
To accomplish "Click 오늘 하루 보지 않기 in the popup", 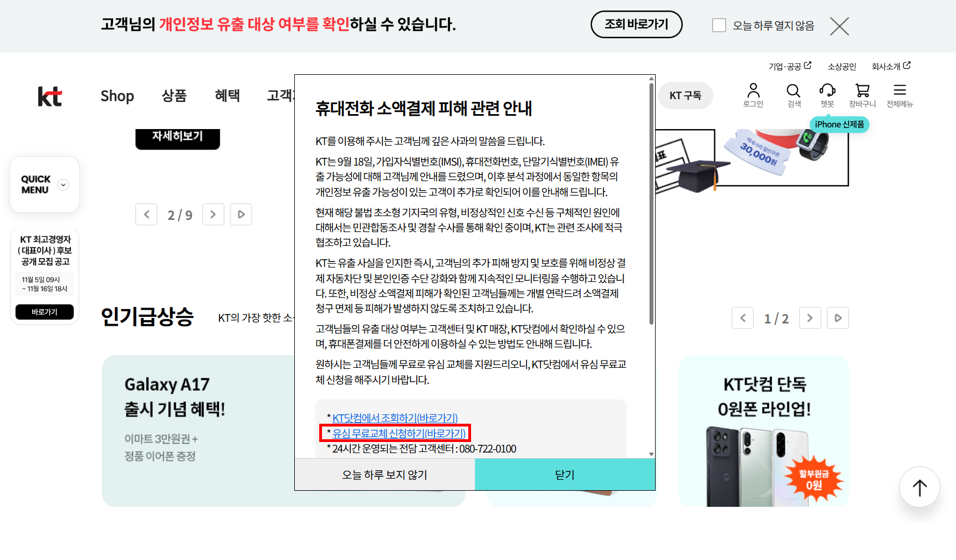I will (385, 475).
